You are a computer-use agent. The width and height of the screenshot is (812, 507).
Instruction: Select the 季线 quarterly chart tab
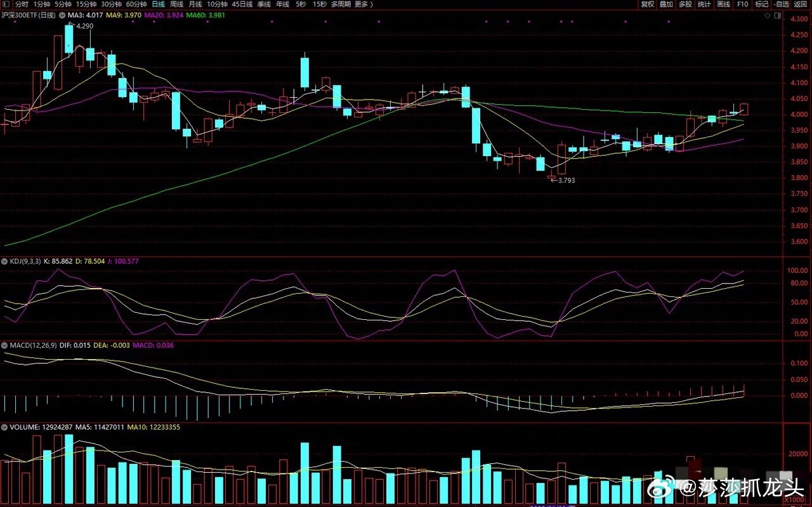pyautogui.click(x=264, y=4)
